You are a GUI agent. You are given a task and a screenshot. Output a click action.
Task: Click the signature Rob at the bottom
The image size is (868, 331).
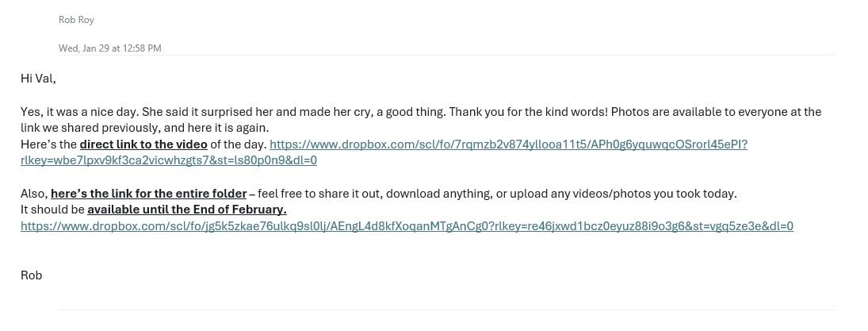[x=32, y=275]
